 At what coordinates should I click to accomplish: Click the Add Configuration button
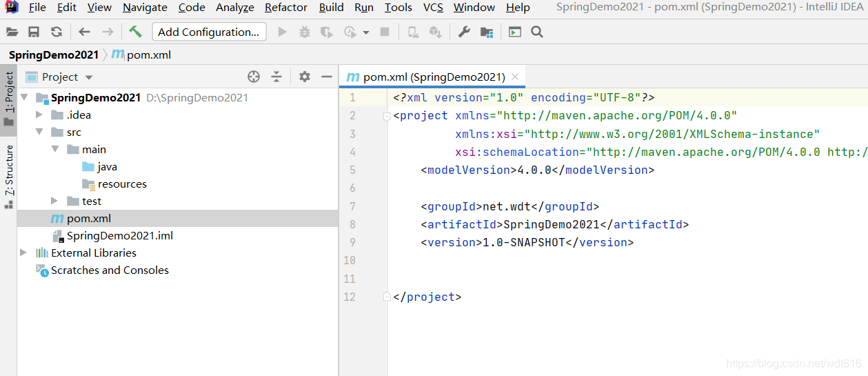coord(209,32)
